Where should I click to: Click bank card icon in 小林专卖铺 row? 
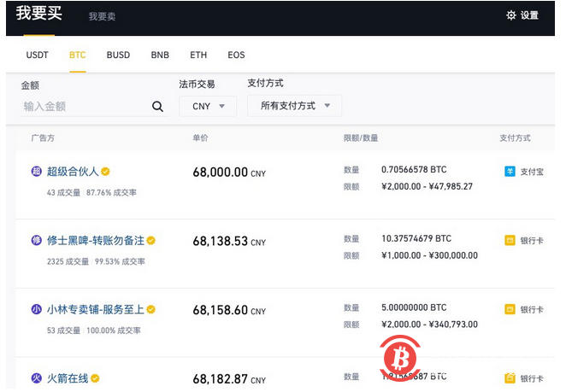(510, 309)
